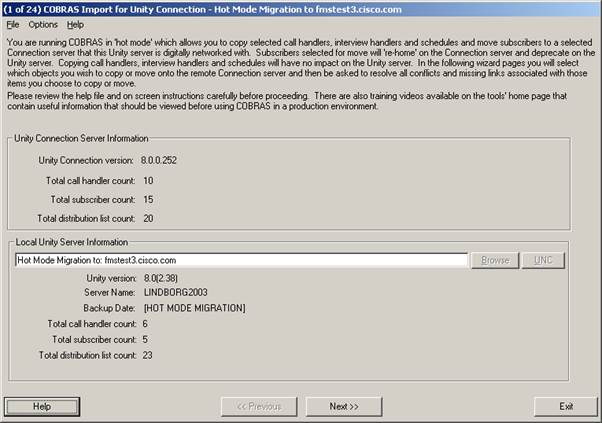The height and width of the screenshot is (423, 602).
Task: Click local Unity subscriber count value 5
Action: coord(145,340)
